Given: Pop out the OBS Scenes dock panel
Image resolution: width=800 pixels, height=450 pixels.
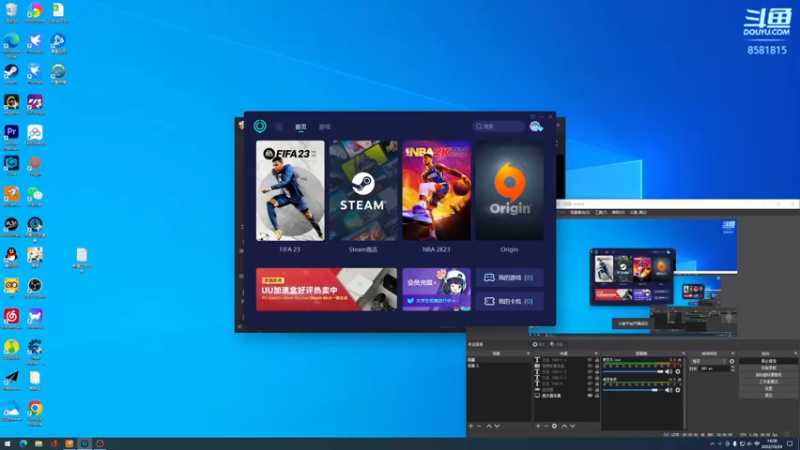Looking at the screenshot, I should point(528,353).
